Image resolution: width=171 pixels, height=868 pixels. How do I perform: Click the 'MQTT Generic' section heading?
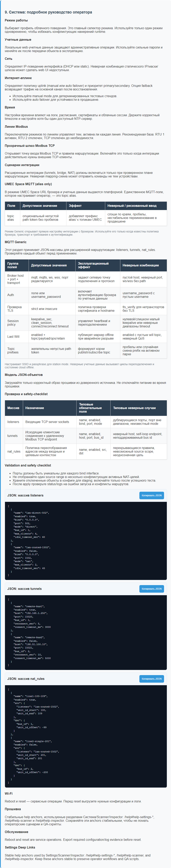tap(16, 242)
